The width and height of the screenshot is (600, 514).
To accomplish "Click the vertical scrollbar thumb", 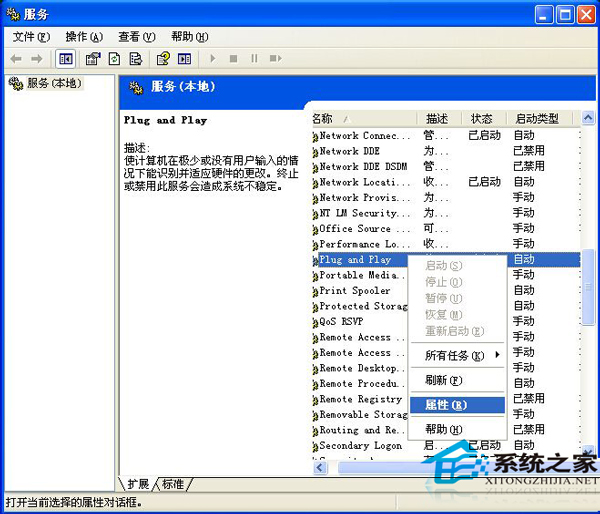I will click(x=588, y=287).
